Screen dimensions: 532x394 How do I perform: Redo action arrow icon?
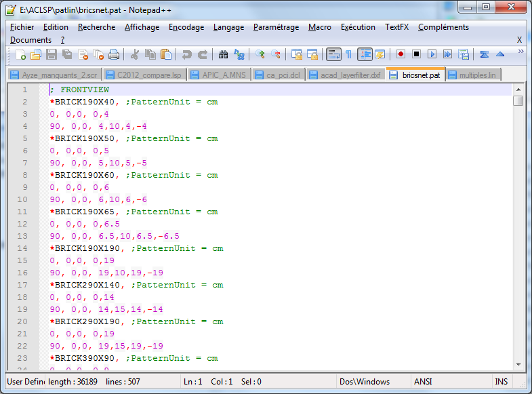coord(203,54)
